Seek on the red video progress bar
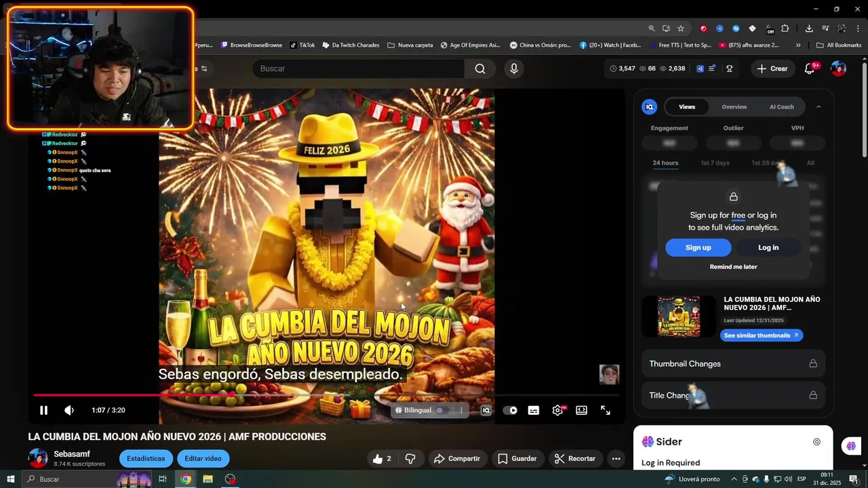Image resolution: width=868 pixels, height=488 pixels. 325,394
